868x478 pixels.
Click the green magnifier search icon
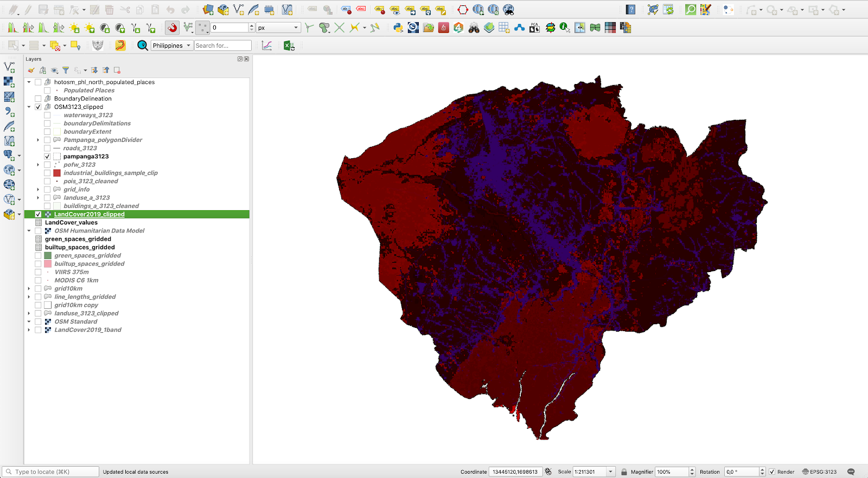[x=691, y=10]
